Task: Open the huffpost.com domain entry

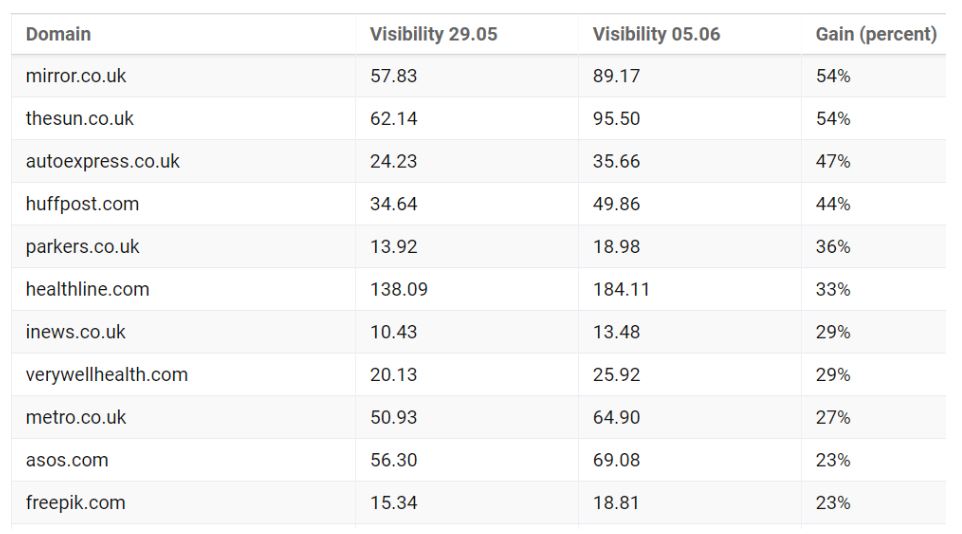Action: (x=82, y=203)
